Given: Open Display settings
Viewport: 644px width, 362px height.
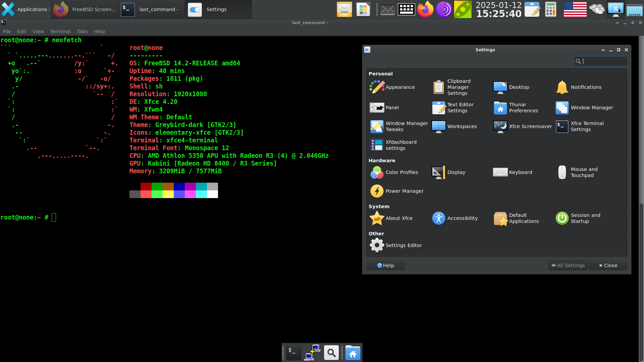Looking at the screenshot, I should coord(448,172).
